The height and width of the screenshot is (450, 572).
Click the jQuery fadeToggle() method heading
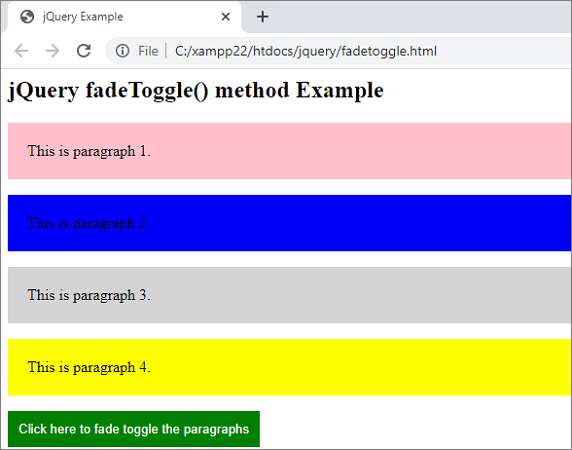click(196, 90)
